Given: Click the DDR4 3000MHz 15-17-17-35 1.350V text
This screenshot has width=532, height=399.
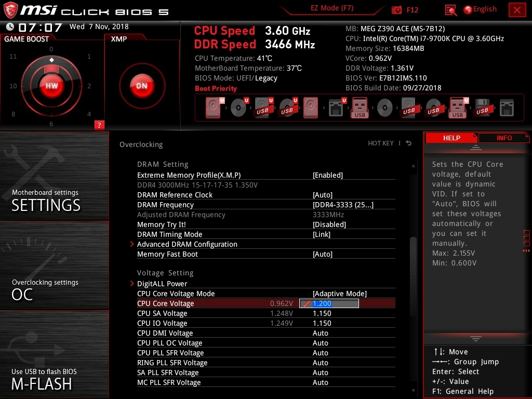Looking at the screenshot, I should (x=197, y=185).
